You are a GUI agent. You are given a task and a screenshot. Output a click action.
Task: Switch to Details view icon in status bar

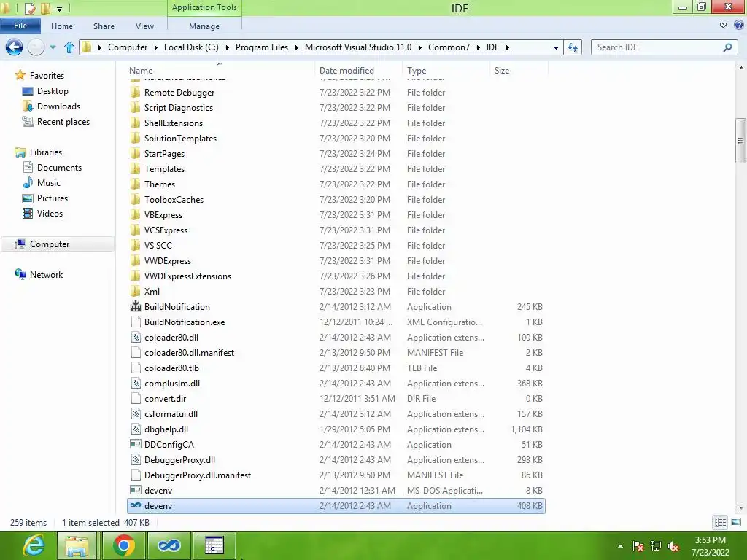coord(720,522)
